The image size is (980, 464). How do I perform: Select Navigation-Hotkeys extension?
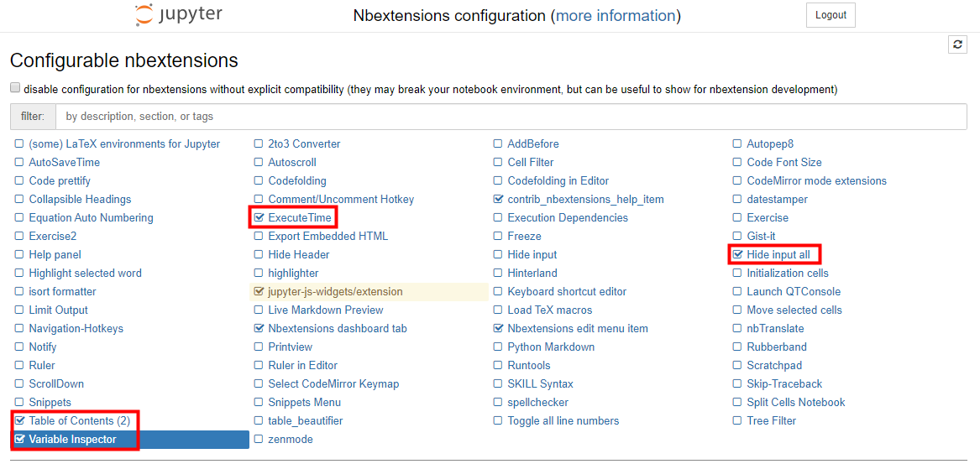(76, 328)
